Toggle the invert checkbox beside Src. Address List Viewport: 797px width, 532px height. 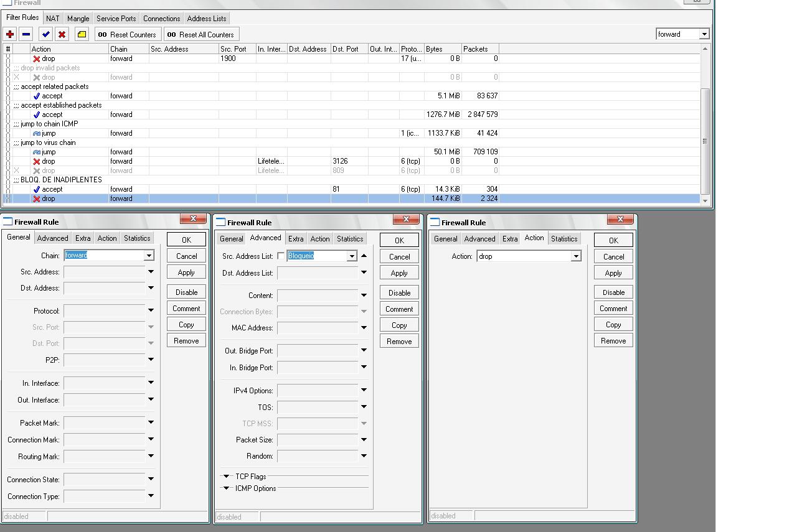pos(281,256)
